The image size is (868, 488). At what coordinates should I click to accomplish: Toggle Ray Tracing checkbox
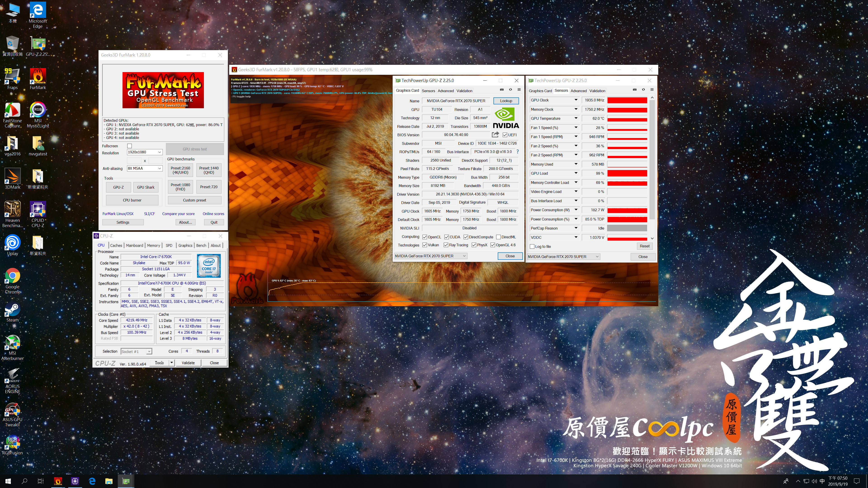click(446, 245)
